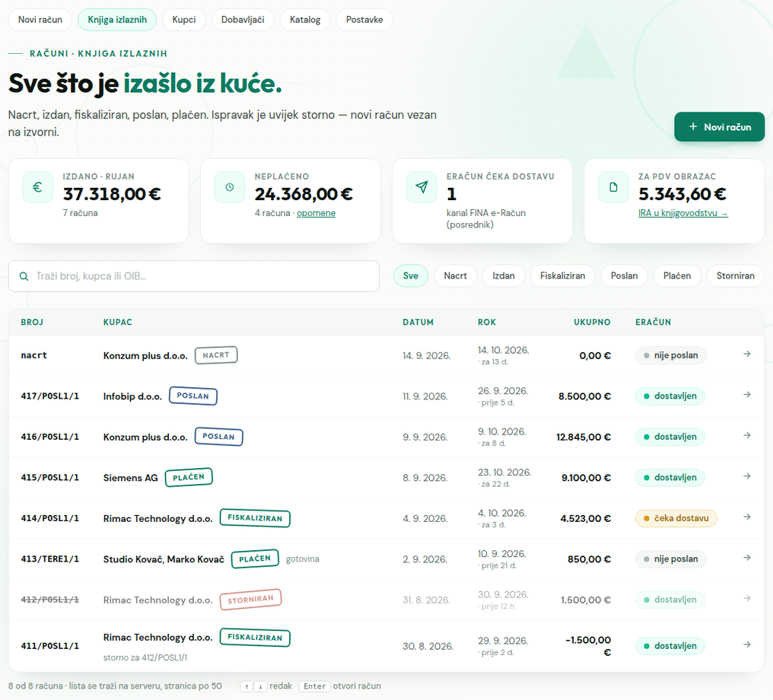This screenshot has height=700, width=773.
Task: Open invoice 416/POSL1/1 via row arrow
Action: [747, 435]
